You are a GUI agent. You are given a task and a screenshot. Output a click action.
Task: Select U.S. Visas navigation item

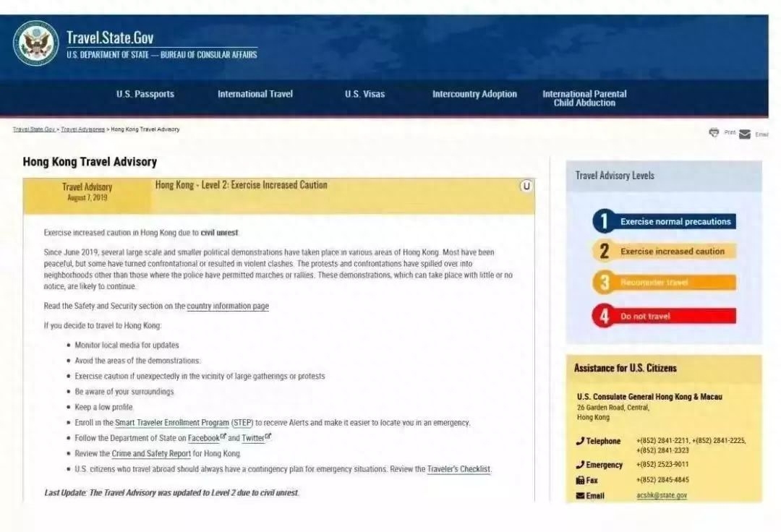(x=364, y=94)
